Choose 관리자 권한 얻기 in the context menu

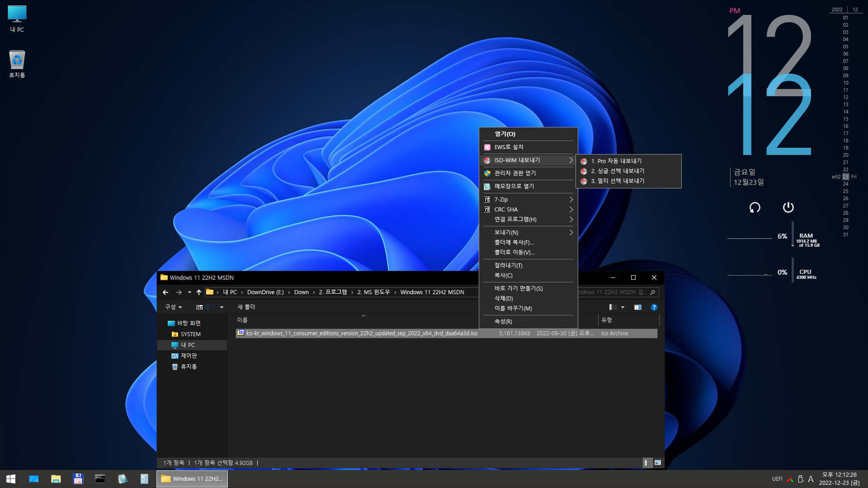click(x=528, y=174)
